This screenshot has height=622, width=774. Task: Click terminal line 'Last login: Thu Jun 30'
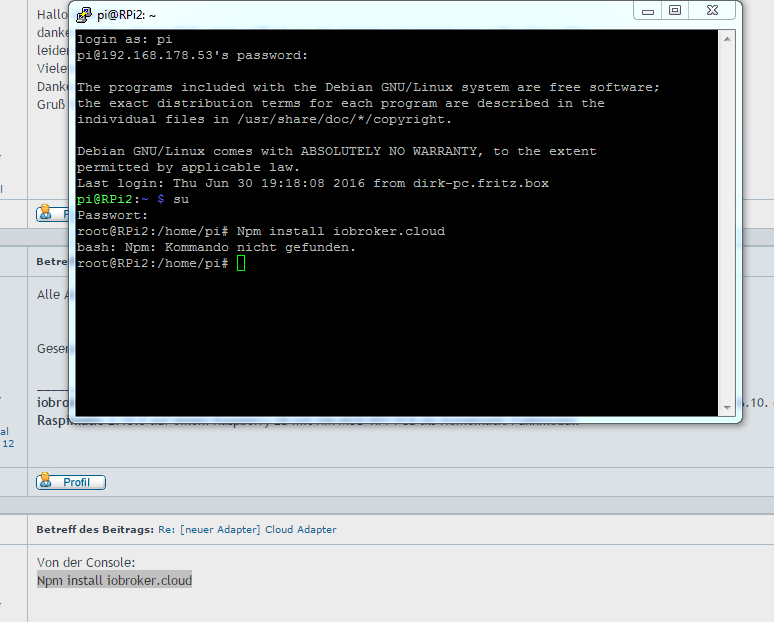(313, 184)
